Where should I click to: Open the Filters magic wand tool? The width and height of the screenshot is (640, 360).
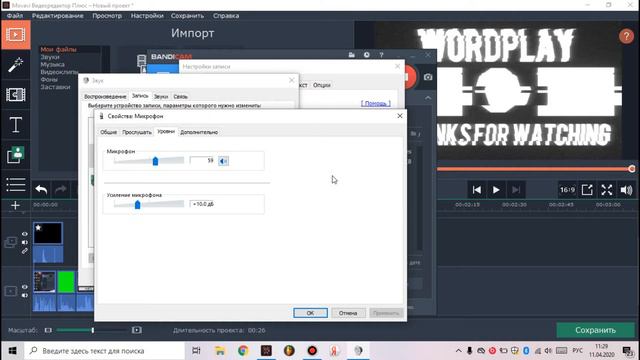point(16,65)
